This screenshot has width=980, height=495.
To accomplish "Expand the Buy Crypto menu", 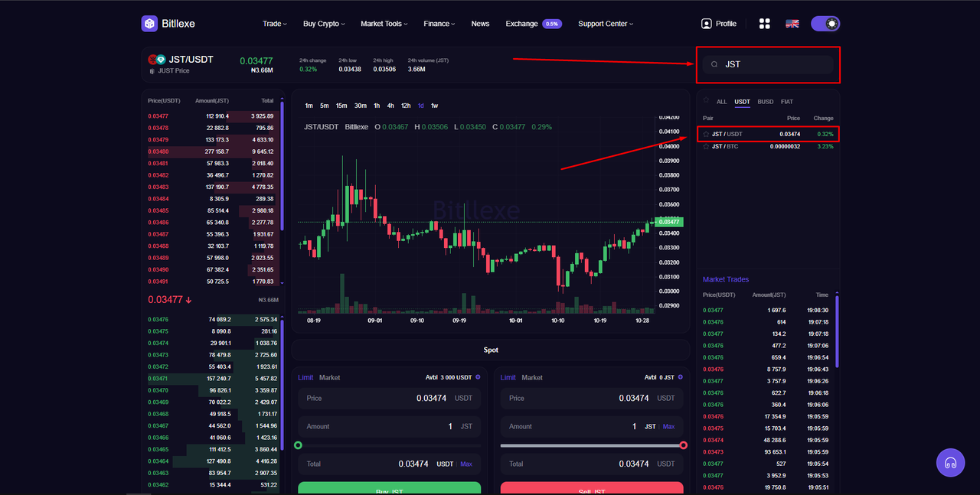I will pos(324,24).
